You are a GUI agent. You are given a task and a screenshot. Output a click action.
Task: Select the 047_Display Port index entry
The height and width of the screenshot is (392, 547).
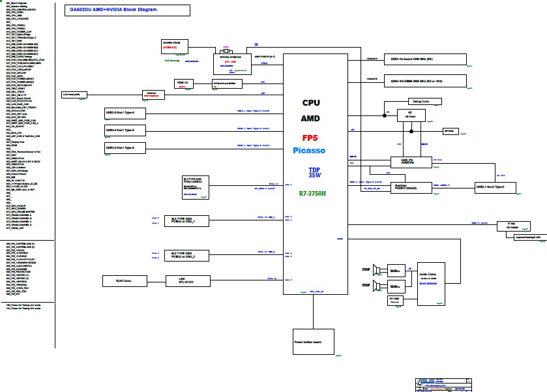(x=16, y=142)
